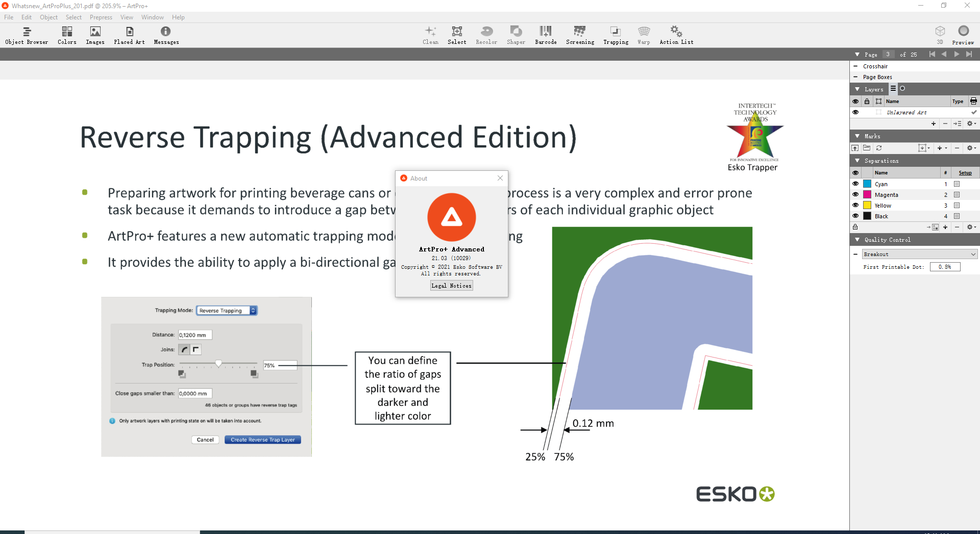Open the Screening tool
Image resolution: width=980 pixels, height=534 pixels.
point(580,36)
